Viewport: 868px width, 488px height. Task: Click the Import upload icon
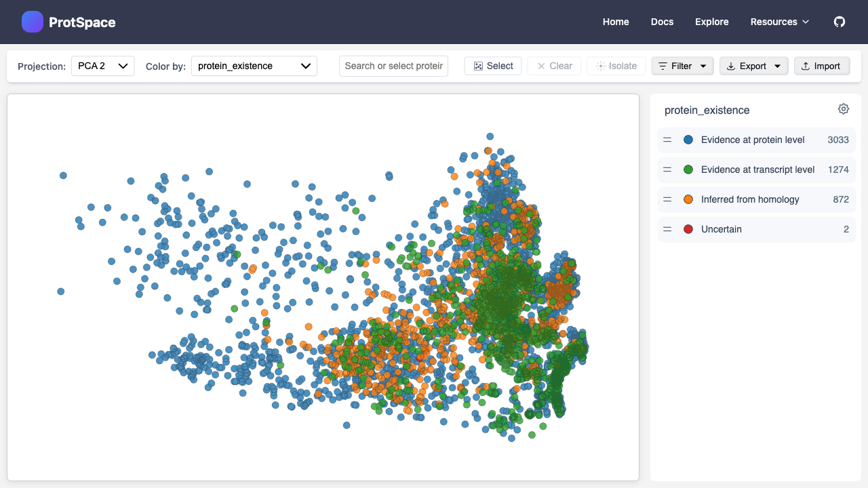pyautogui.click(x=807, y=66)
